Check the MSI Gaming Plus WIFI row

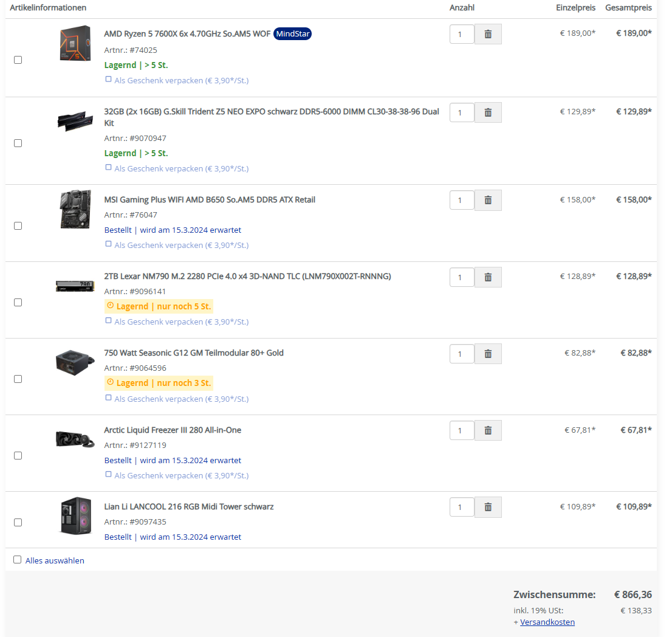18,226
